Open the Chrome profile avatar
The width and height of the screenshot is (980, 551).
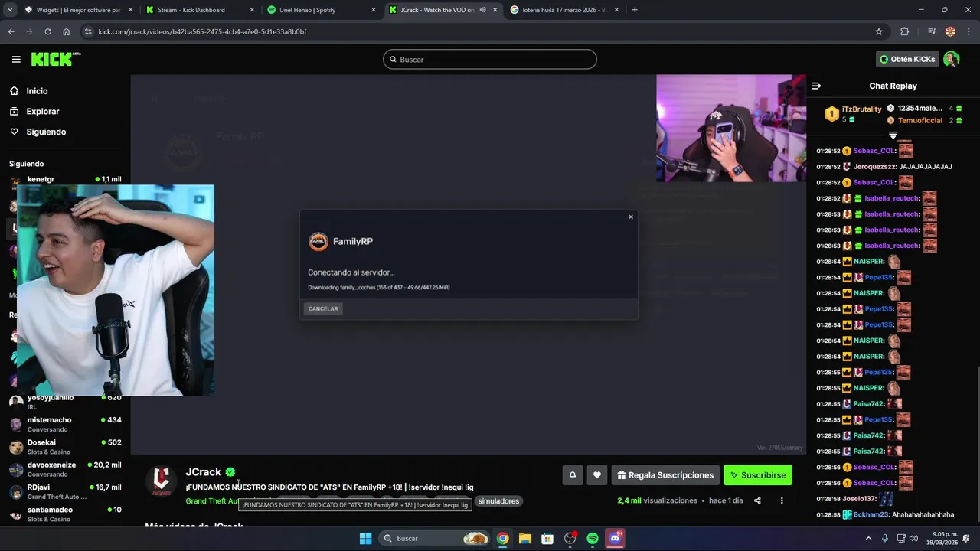click(x=950, y=31)
